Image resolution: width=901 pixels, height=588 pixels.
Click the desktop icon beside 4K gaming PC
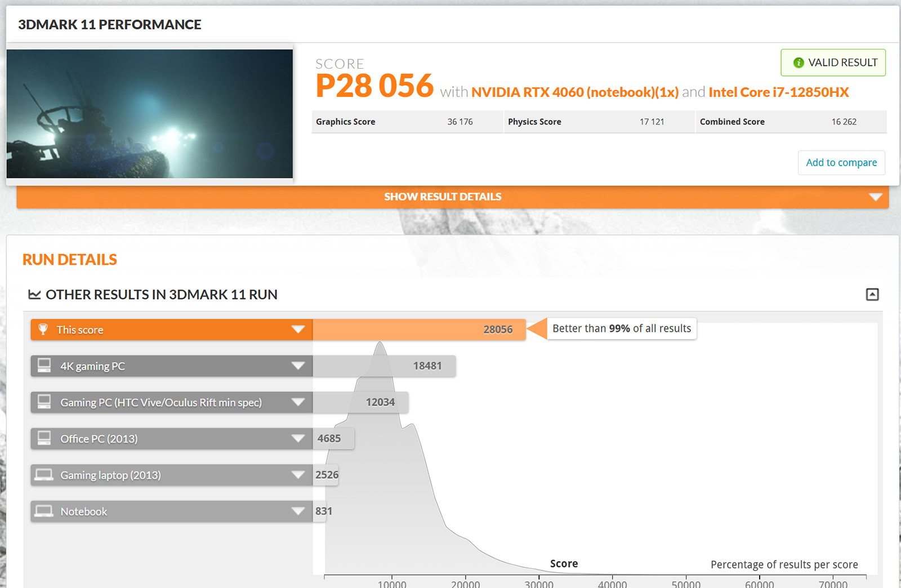pos(44,366)
